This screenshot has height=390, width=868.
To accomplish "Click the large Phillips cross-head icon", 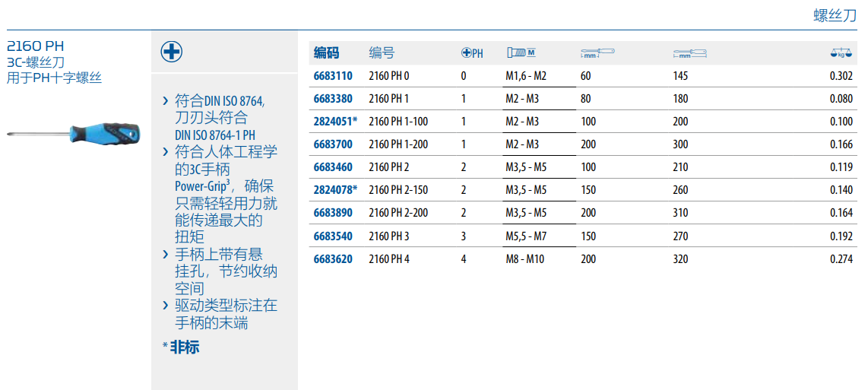I will tap(172, 52).
